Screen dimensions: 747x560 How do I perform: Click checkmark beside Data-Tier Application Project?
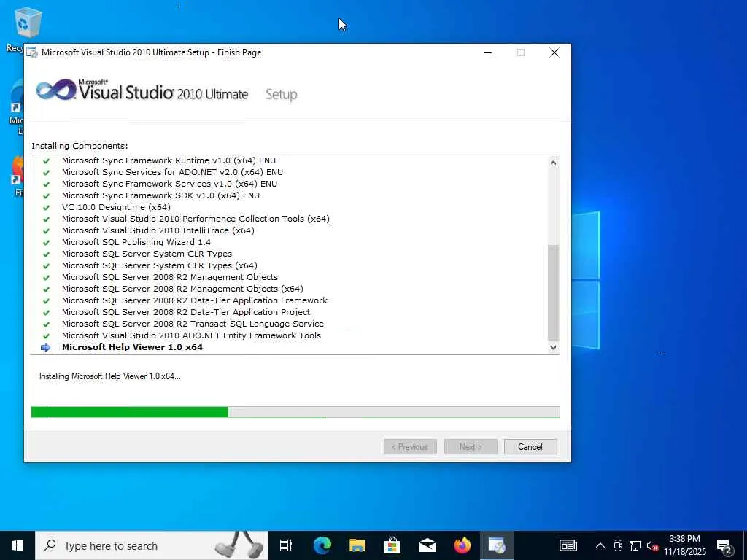46,312
